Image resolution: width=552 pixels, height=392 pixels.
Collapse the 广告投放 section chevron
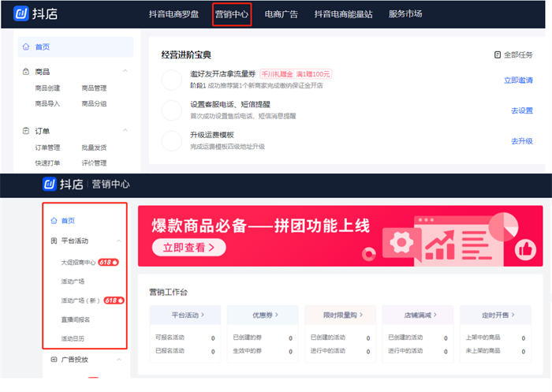(x=118, y=359)
